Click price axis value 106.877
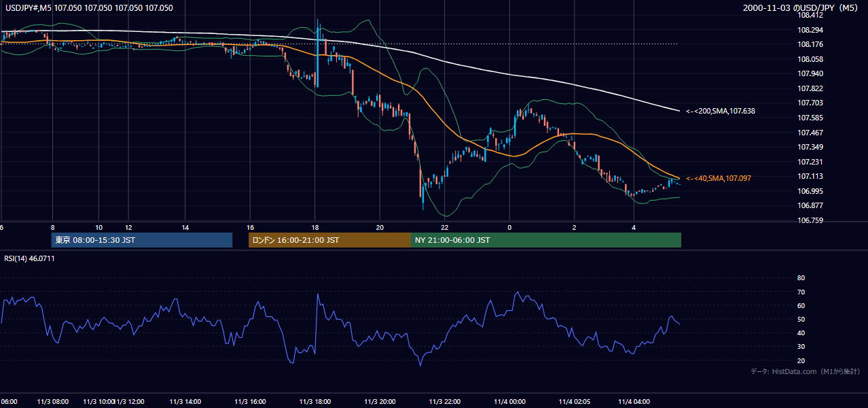The image size is (868, 408). pyautogui.click(x=810, y=206)
